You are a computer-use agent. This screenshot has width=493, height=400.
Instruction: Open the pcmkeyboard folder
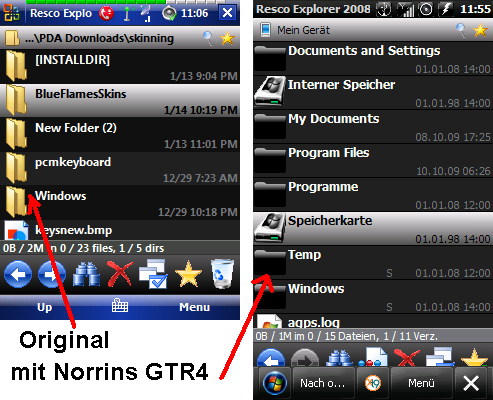tap(120, 168)
